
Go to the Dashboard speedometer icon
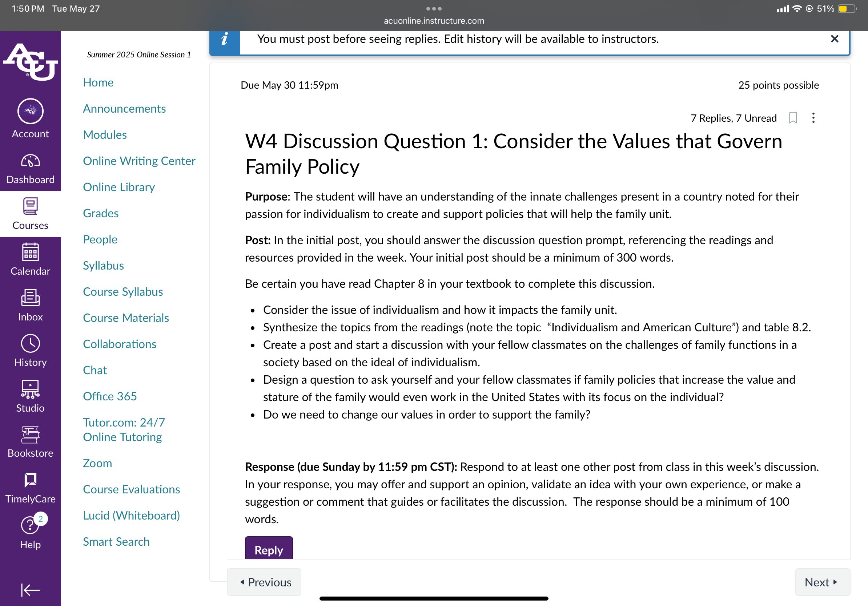click(30, 161)
